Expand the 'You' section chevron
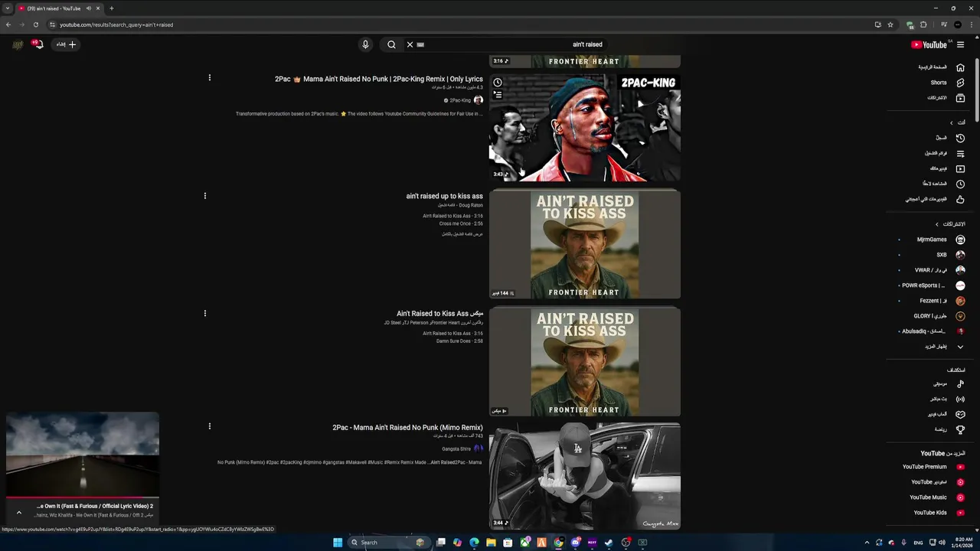Viewport: 980px width, 551px height. 952,122
